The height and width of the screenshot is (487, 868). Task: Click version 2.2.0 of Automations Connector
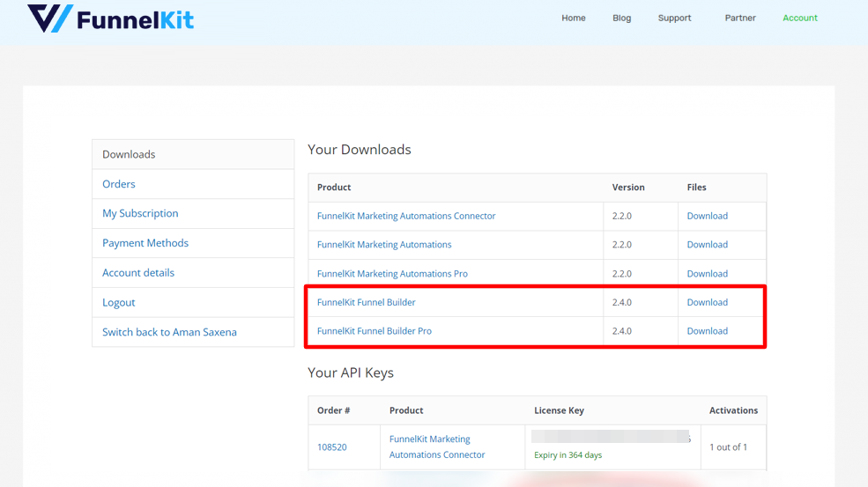tap(621, 216)
